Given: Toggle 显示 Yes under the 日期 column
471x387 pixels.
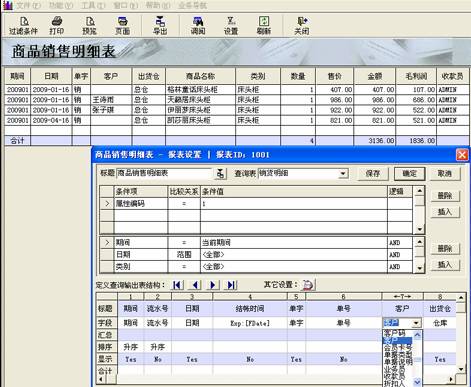Looking at the screenshot, I should pos(192,359).
